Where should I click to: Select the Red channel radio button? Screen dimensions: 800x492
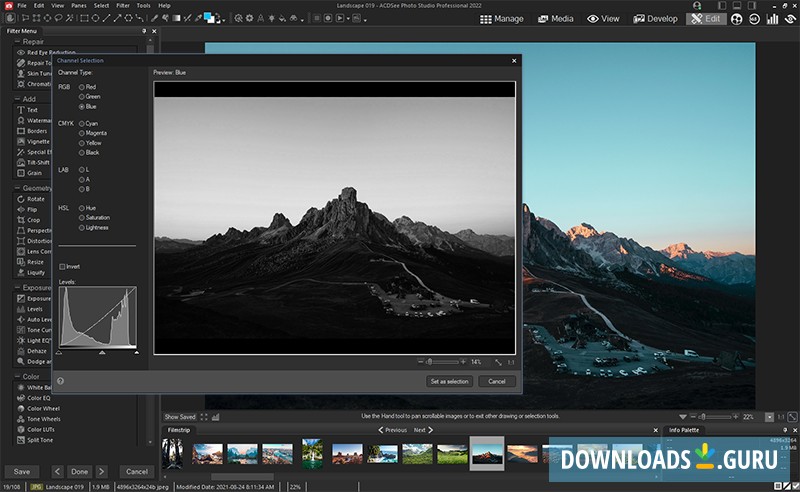pyautogui.click(x=82, y=87)
